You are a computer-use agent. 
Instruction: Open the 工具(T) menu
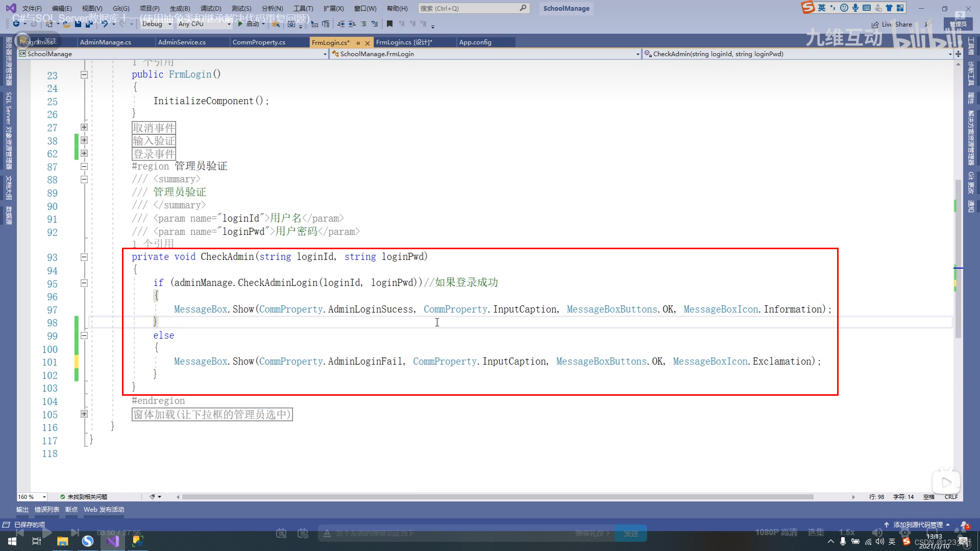click(303, 8)
